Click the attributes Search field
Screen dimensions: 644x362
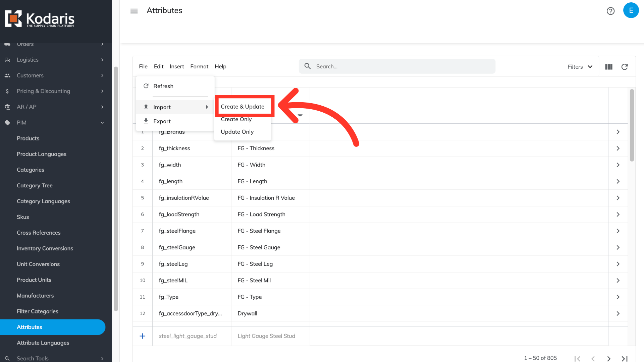click(x=402, y=66)
